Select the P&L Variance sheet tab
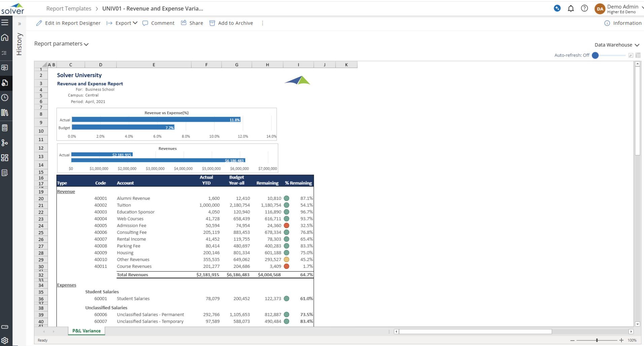 pyautogui.click(x=87, y=331)
